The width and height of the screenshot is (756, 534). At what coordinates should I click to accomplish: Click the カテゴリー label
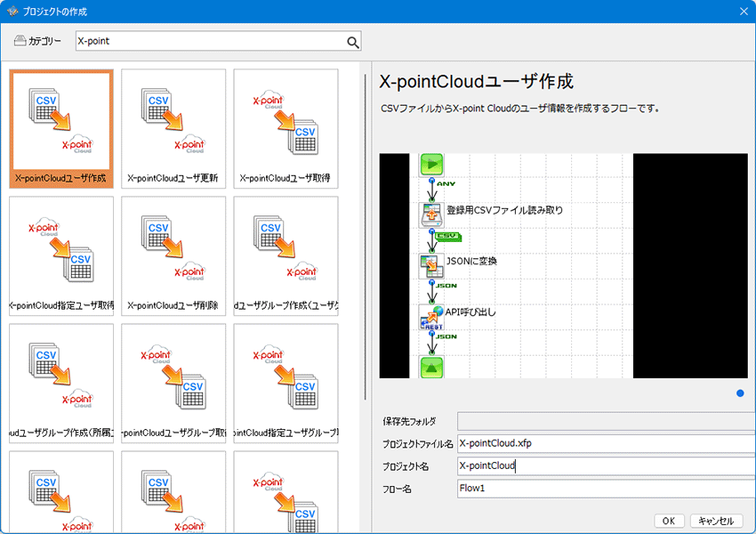tap(44, 41)
